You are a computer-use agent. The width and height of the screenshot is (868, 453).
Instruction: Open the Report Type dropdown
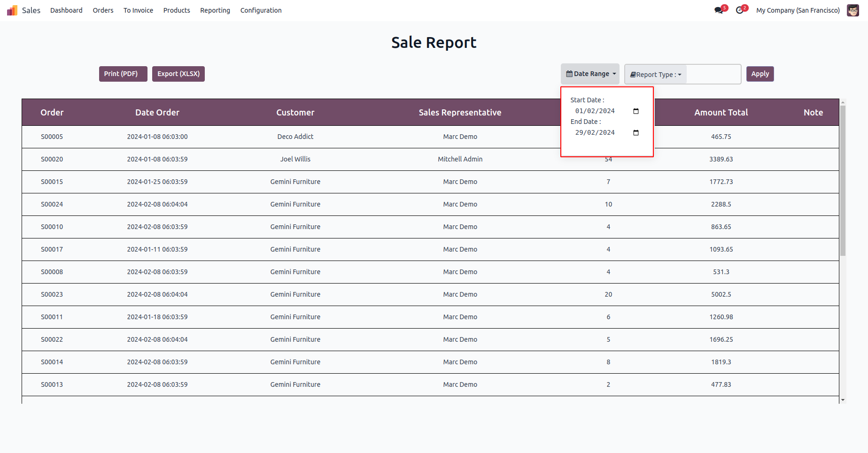tap(656, 75)
